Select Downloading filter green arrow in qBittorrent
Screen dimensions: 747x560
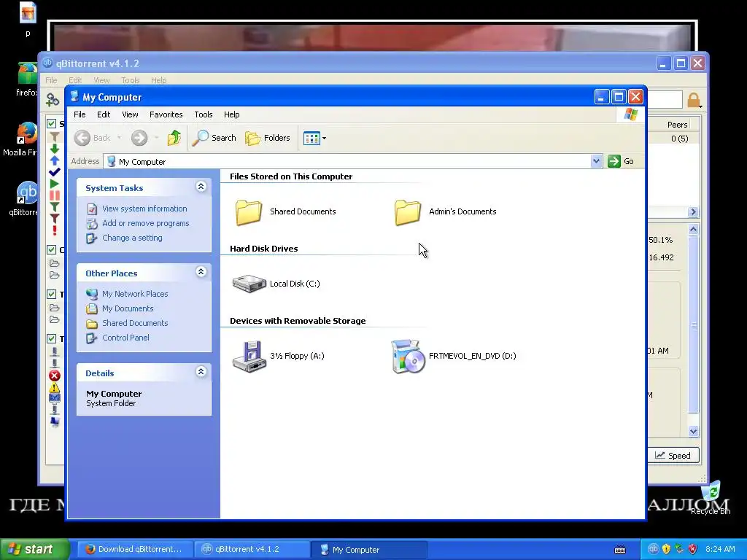54,149
